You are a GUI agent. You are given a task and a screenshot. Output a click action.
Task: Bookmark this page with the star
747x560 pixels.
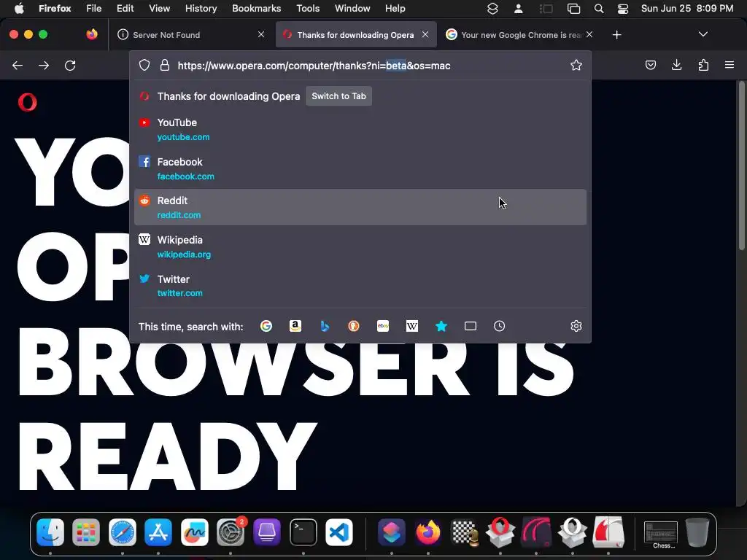coord(576,65)
